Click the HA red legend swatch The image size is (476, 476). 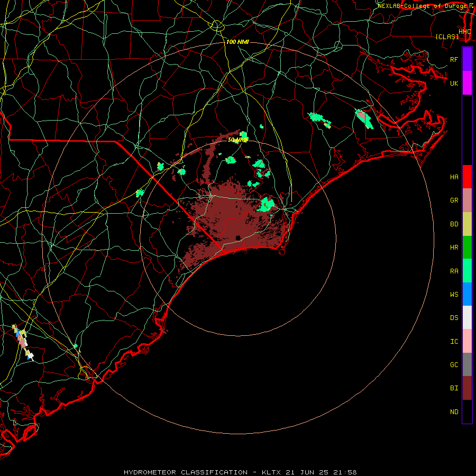click(x=467, y=177)
